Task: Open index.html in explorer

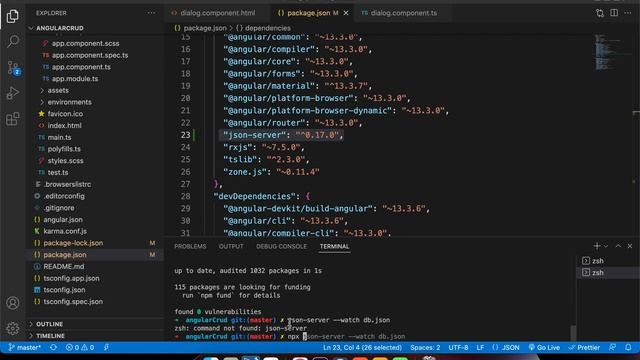Action: [64, 126]
